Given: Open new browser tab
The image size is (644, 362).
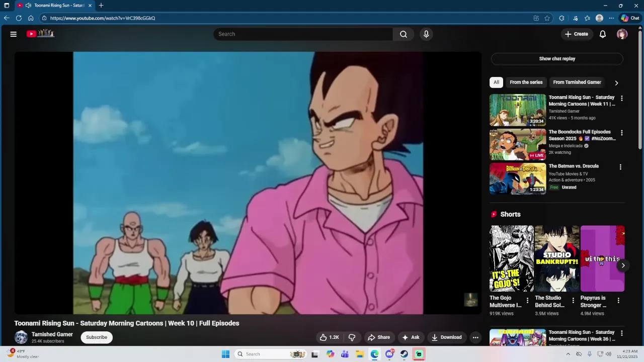Looking at the screenshot, I should point(101,6).
